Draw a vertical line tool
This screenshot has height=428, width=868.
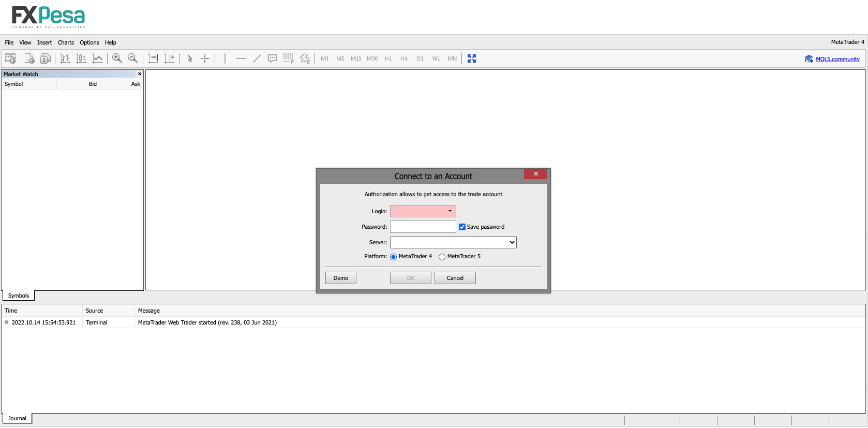pos(225,58)
